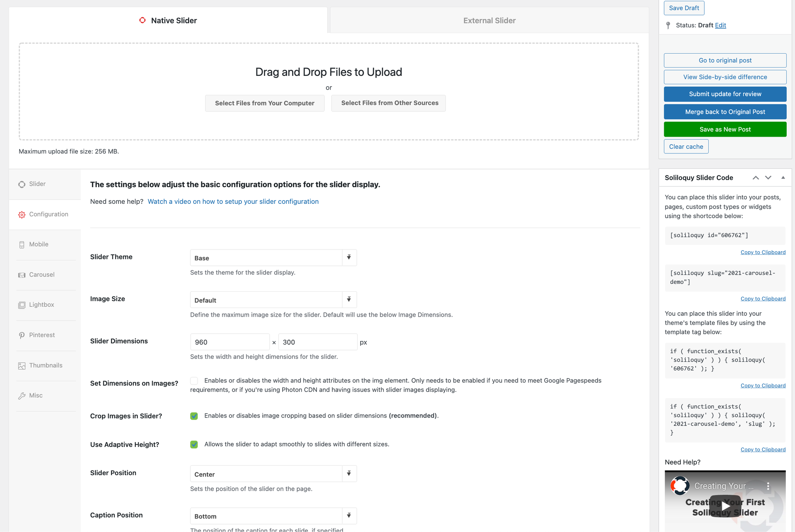Copy the slug template tag to clipboard
Image resolution: width=795 pixels, height=532 pixels.
coord(763,450)
